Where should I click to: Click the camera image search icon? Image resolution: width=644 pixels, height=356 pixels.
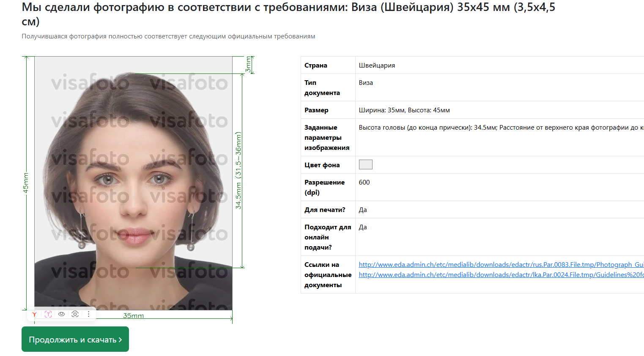coord(75,314)
